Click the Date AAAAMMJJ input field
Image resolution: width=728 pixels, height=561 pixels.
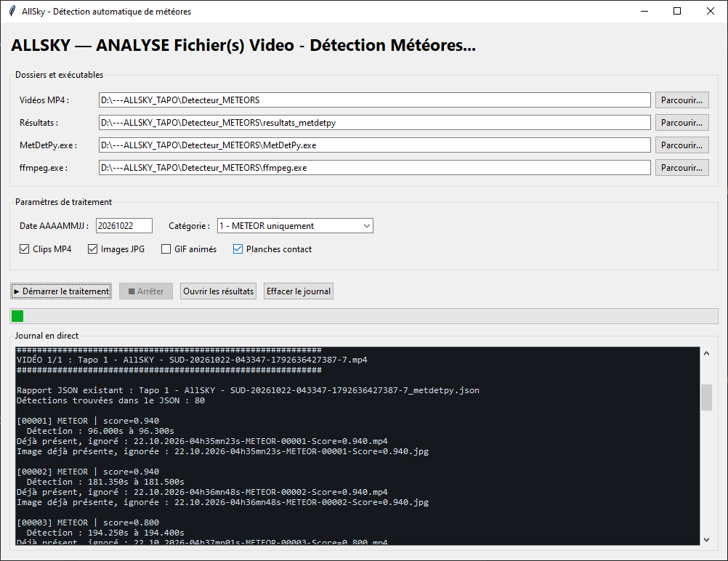pyautogui.click(x=124, y=226)
